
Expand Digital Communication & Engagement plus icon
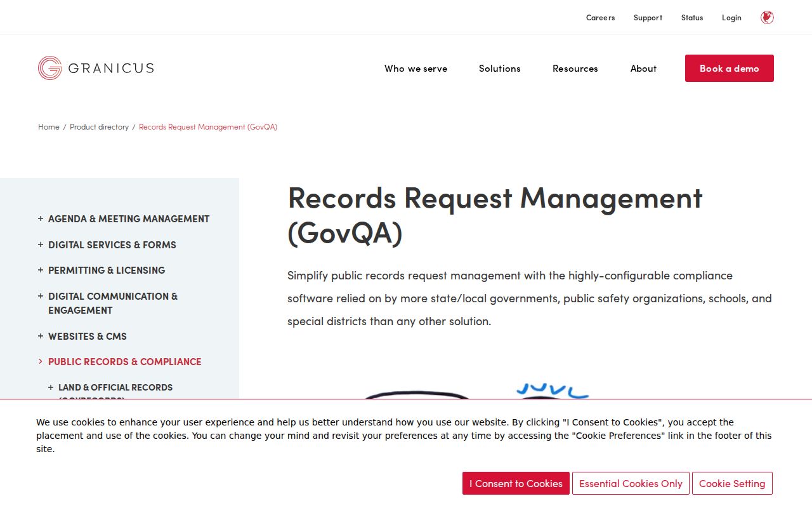click(x=41, y=296)
